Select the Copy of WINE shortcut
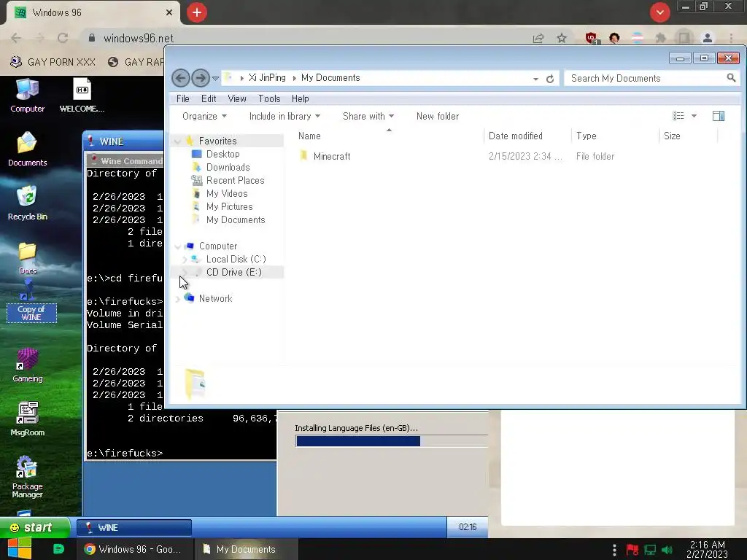This screenshot has width=747, height=560. tap(31, 303)
